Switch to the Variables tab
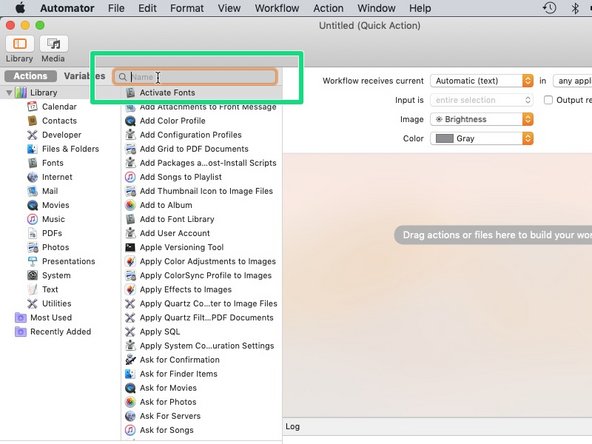Screen dimensions: 592x444 point(85,76)
